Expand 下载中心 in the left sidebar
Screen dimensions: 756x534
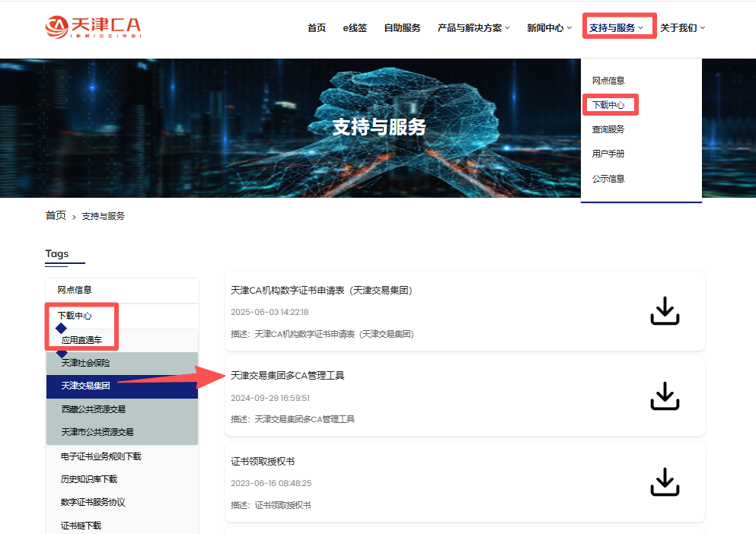[75, 315]
